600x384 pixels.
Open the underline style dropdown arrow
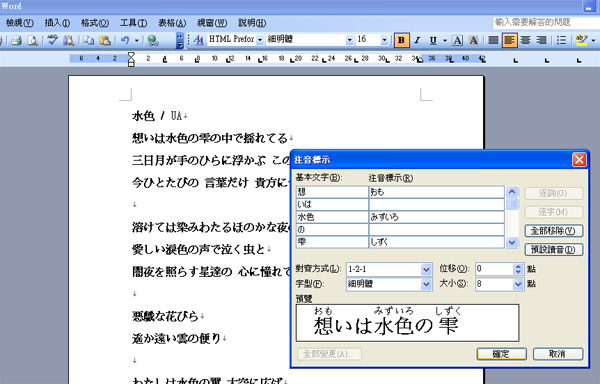445,40
